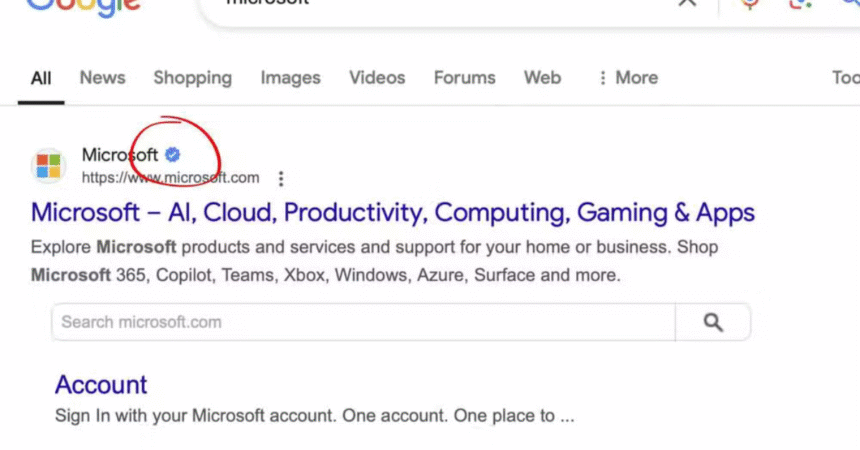Switch to the Images tab
This screenshot has width=860, height=450.
[x=290, y=78]
